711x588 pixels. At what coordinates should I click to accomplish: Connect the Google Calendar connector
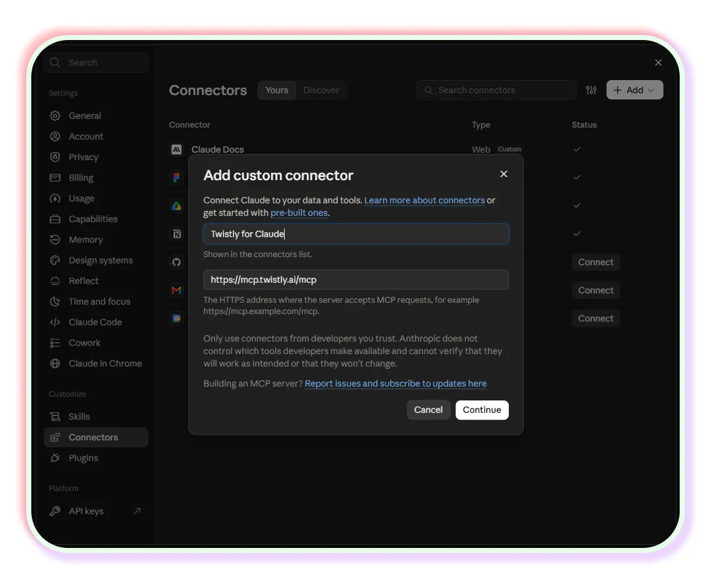pos(595,318)
